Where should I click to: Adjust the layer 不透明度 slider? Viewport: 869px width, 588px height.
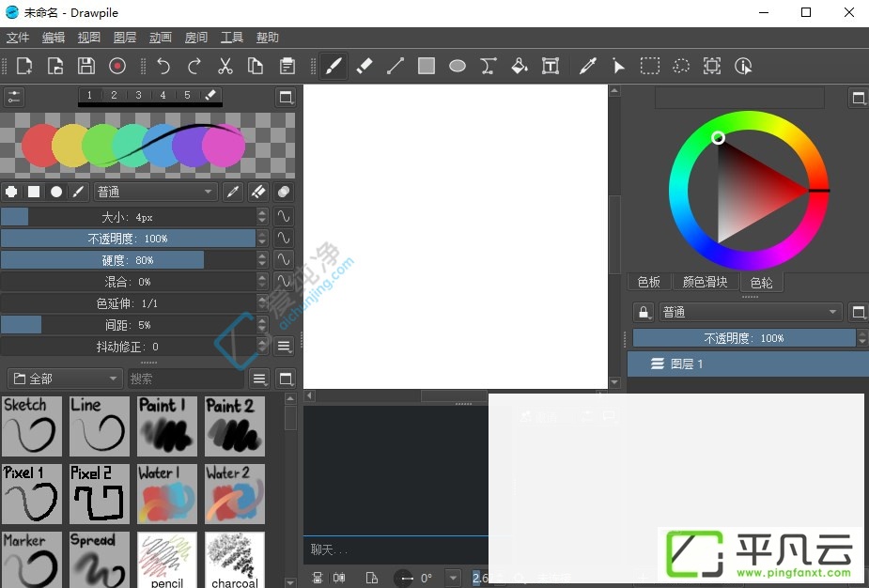tap(744, 338)
